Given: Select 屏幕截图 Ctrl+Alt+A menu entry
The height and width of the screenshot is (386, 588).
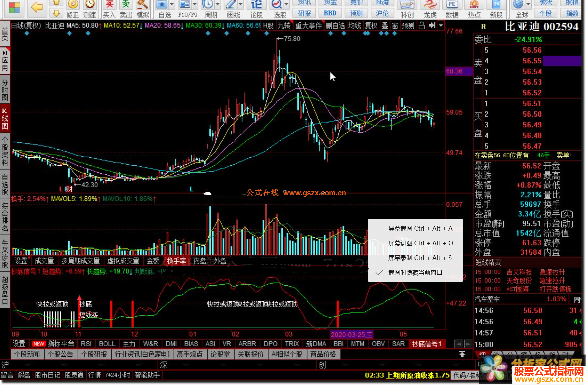Looking at the screenshot, I should 415,229.
